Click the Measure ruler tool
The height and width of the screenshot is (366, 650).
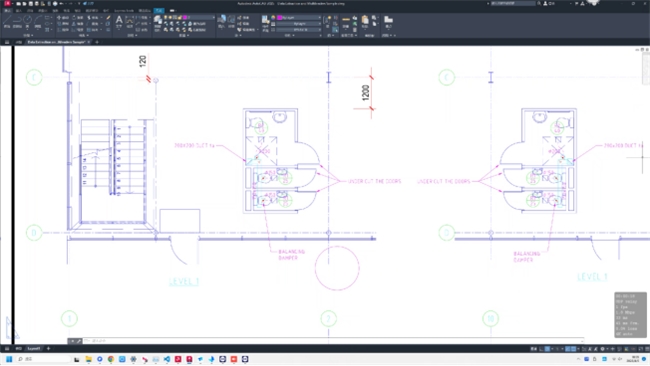tap(346, 21)
